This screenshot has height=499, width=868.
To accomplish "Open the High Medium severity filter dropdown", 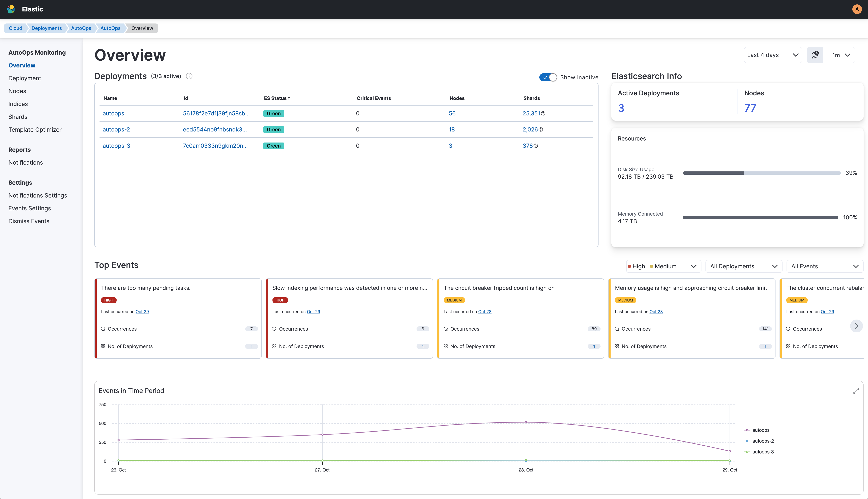I will (663, 266).
